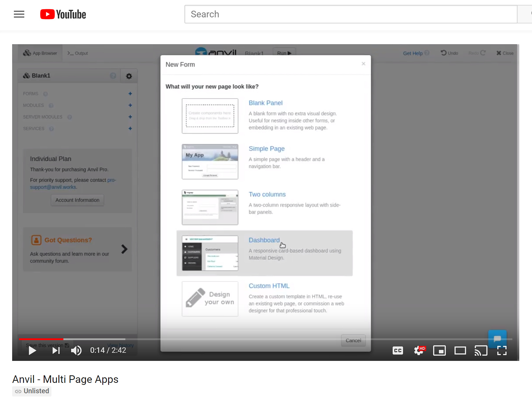532x397 pixels.
Task: Add a new server module with plus
Action: pos(130,117)
